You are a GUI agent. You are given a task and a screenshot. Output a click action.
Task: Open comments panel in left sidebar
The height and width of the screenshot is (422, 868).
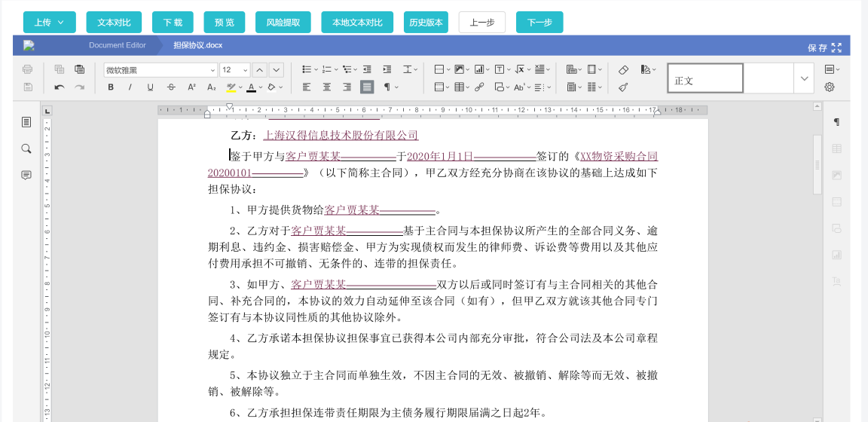point(26,175)
